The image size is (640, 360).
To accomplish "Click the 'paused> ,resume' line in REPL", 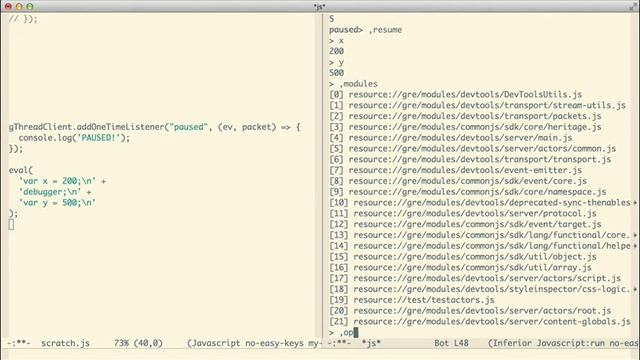I will coord(365,30).
